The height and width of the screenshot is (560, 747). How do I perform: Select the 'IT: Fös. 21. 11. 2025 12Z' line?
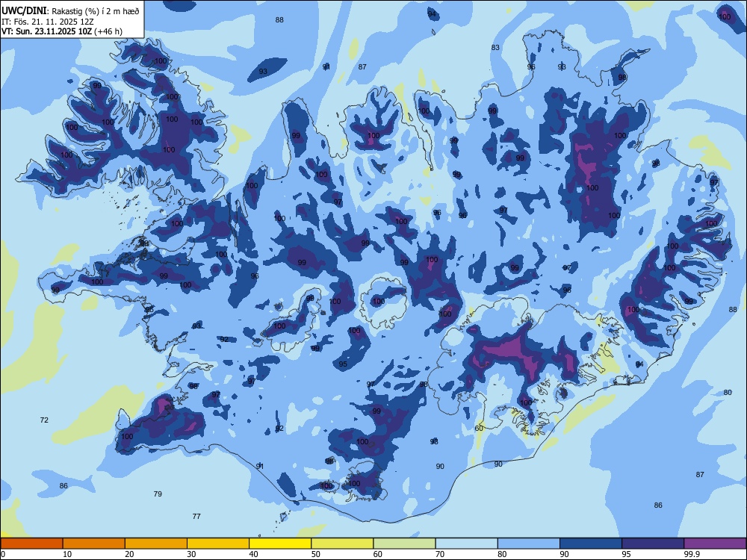click(x=48, y=22)
